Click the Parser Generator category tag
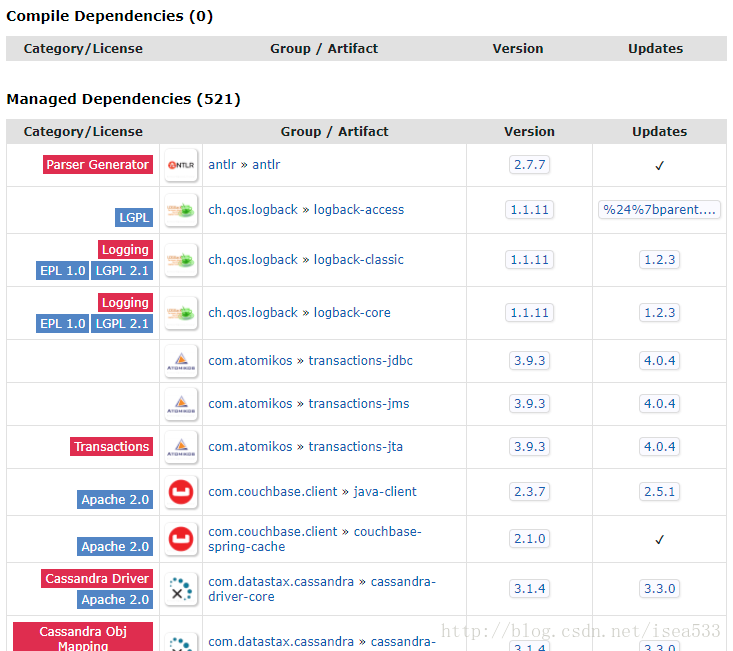This screenshot has height=651, width=733. coord(98,165)
